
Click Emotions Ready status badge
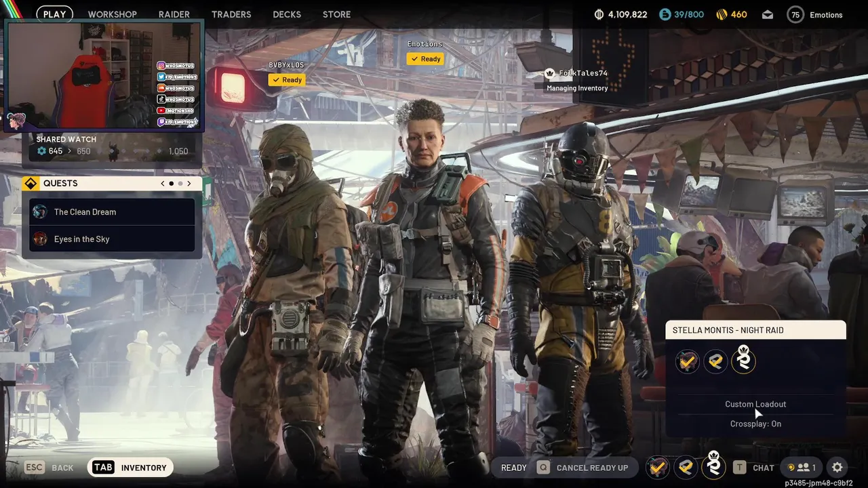click(425, 59)
